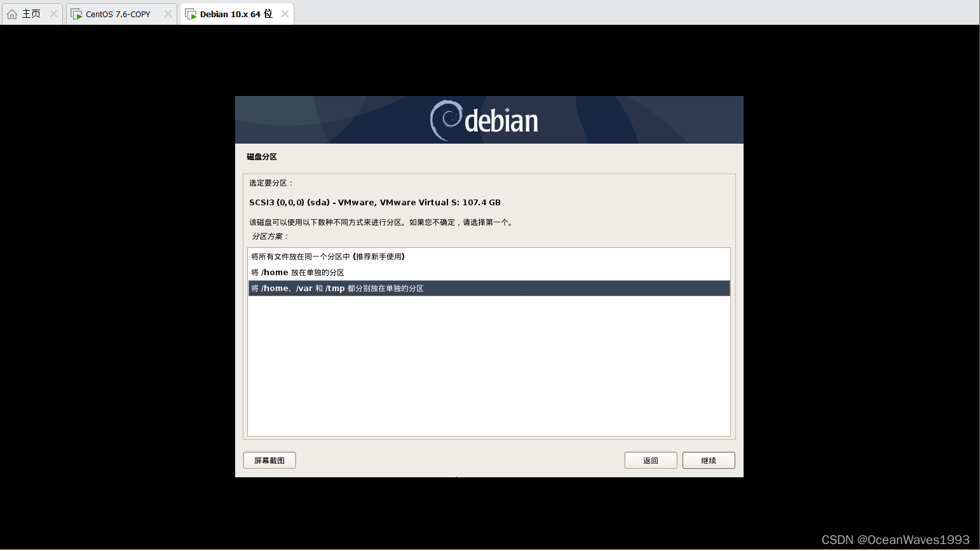
Task: Close the Debian 10.x 64 位 tab
Action: pyautogui.click(x=285, y=13)
